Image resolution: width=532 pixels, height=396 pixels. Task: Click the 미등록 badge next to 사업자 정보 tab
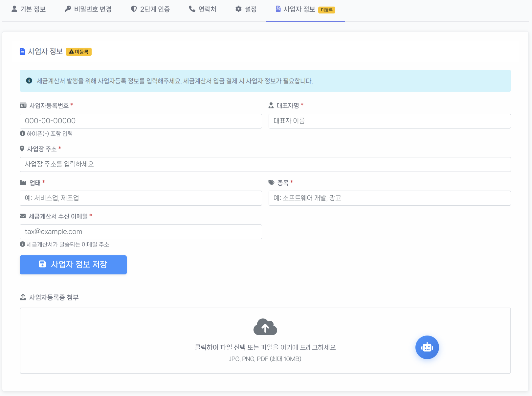pos(327,10)
